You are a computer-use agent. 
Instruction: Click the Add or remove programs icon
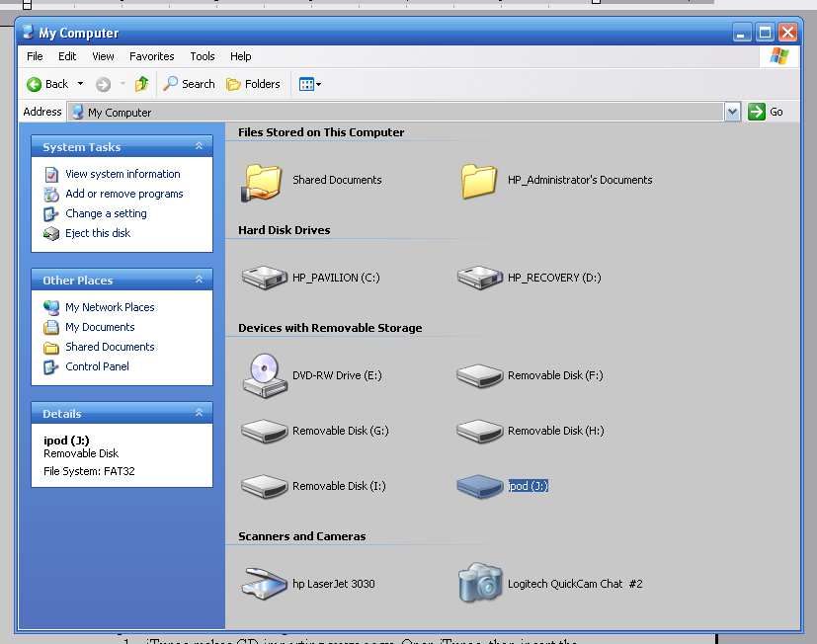click(x=51, y=195)
